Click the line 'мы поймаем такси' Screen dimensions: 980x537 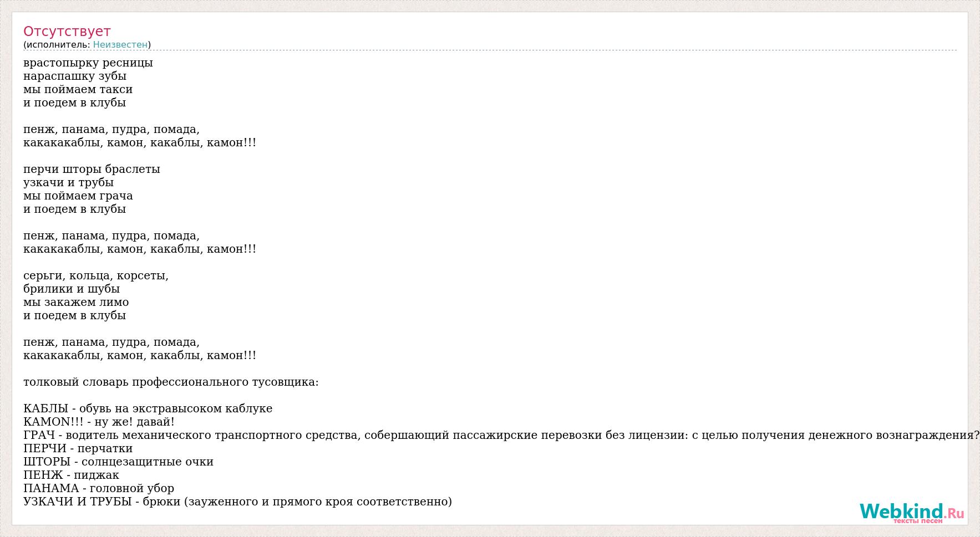click(78, 89)
